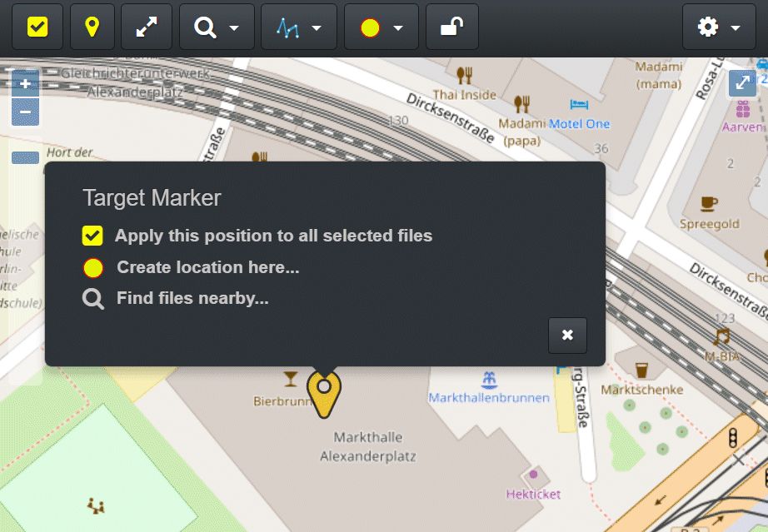
Task: Zoom in with the map plus button
Action: (x=26, y=84)
